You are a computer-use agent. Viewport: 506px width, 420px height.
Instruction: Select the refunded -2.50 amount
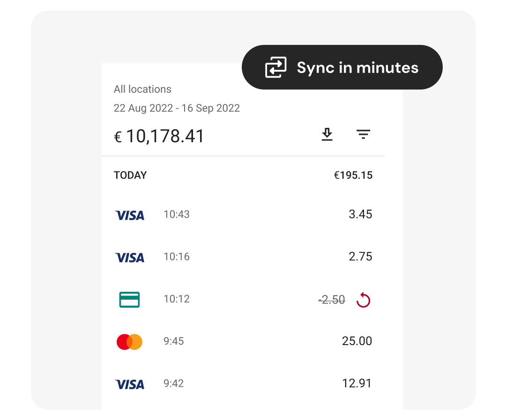[332, 300]
